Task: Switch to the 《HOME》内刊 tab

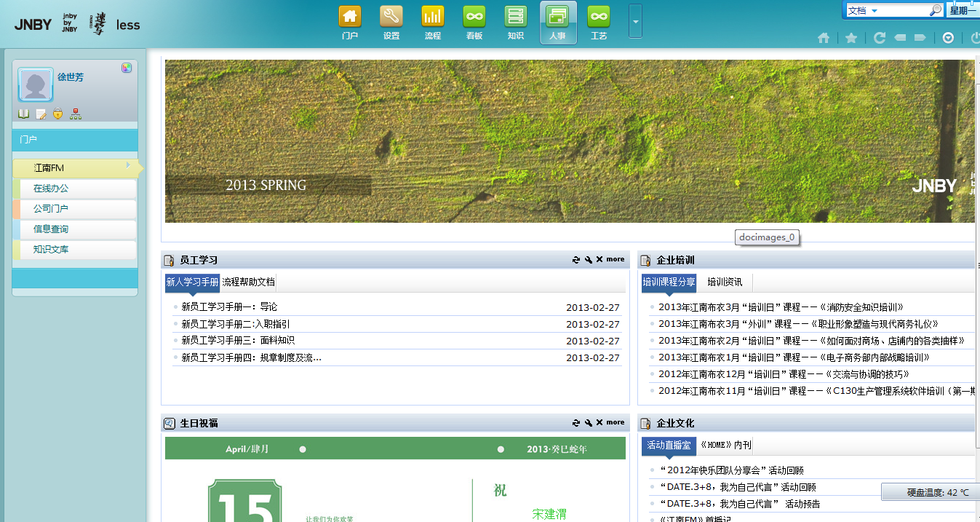Action: [725, 446]
